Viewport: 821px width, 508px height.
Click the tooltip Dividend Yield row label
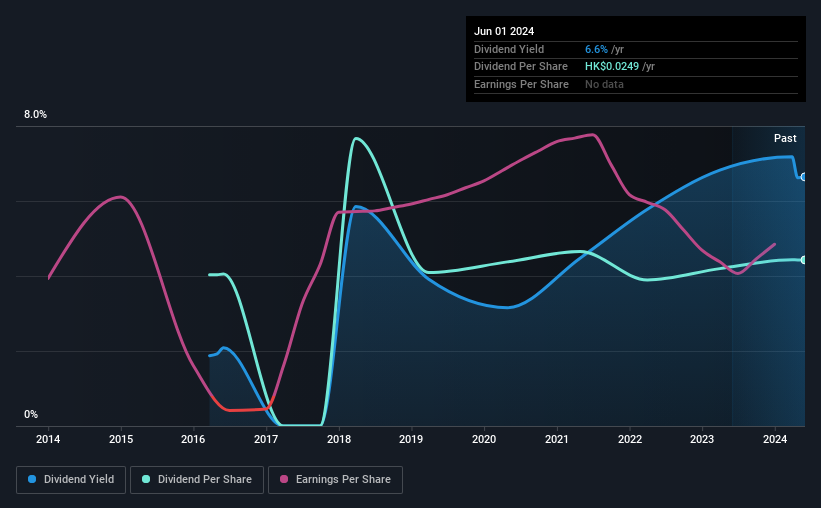click(509, 49)
